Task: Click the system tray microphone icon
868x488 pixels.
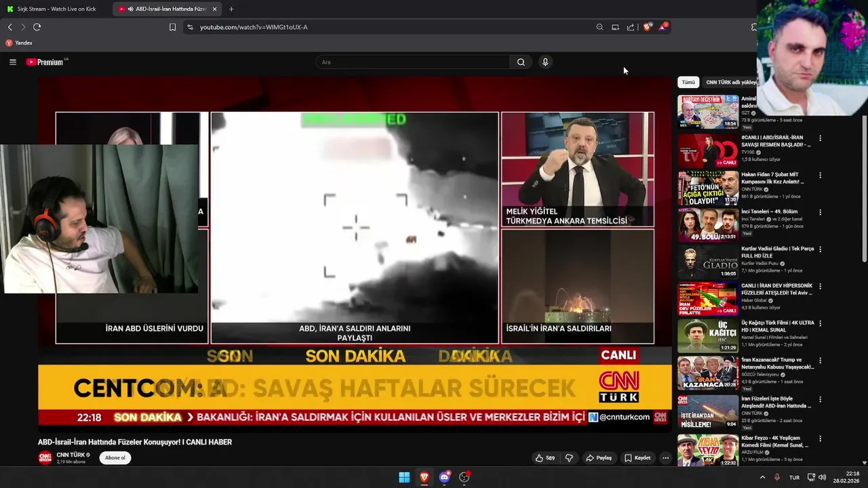Action: [777, 477]
